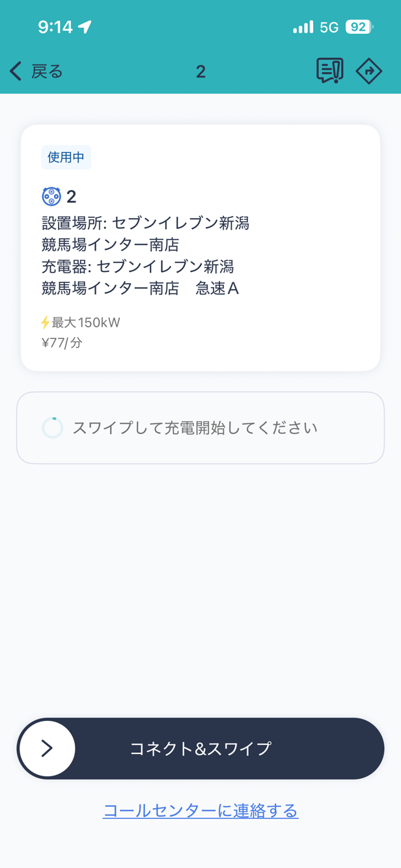The image size is (401, 868).
Task: Tap the 最大150kW power rating
Action: [86, 322]
